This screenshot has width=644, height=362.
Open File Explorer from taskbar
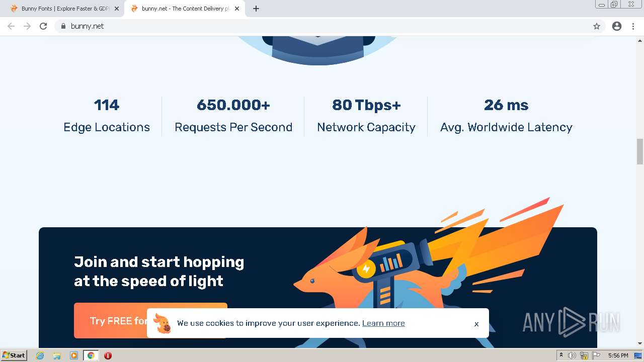coord(57,355)
